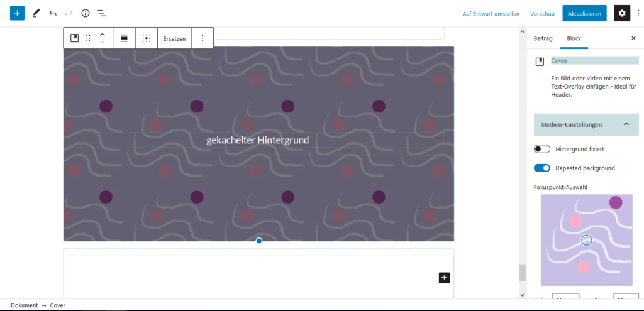Open the content position grid icon
This screenshot has width=644, height=311.
pos(146,38)
